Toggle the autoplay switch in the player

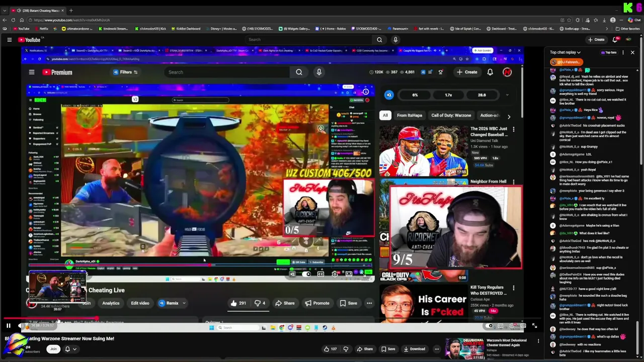pos(490,326)
